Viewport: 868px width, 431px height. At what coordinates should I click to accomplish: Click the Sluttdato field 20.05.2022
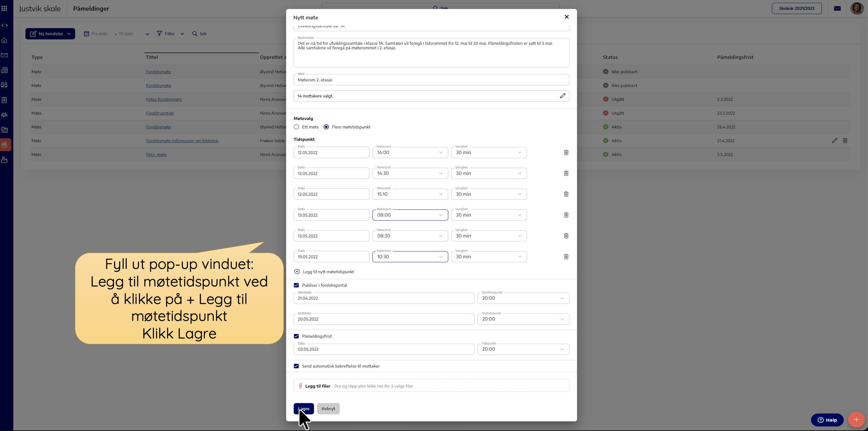384,319
